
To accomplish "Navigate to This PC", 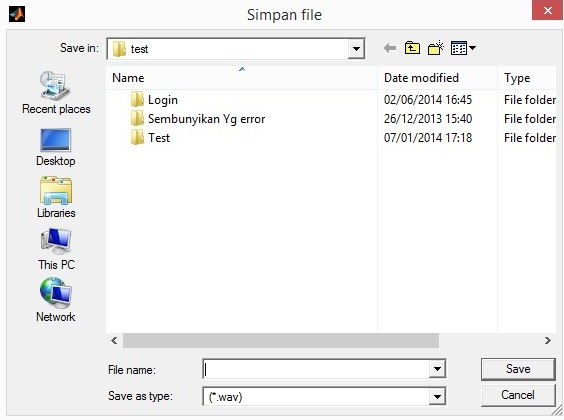I will click(56, 249).
